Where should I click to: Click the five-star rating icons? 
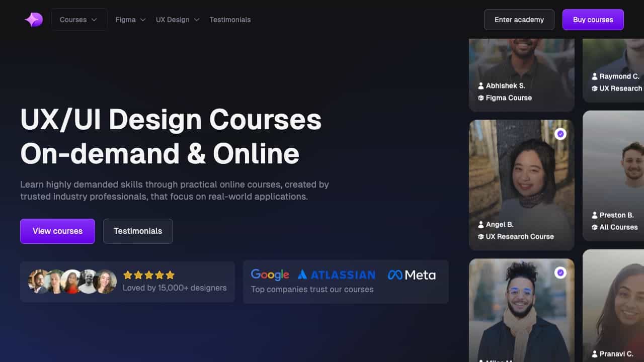coord(149,275)
